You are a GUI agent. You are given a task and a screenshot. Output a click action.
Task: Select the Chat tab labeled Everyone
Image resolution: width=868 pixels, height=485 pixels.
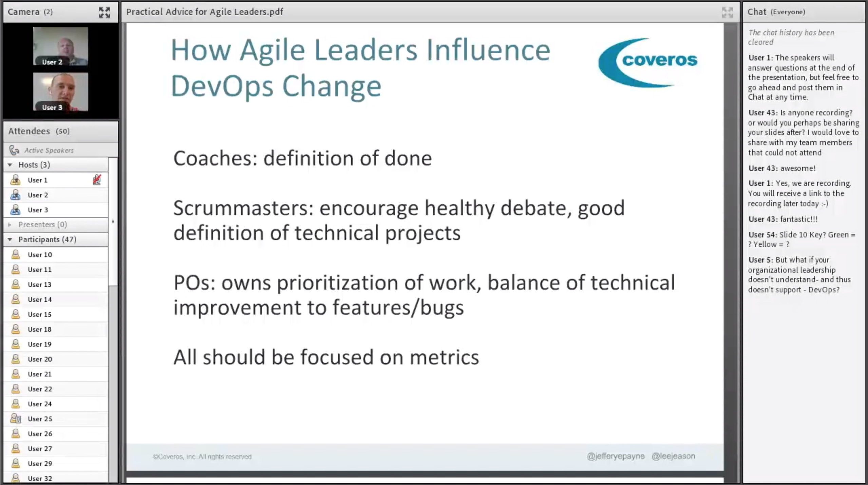(777, 11)
